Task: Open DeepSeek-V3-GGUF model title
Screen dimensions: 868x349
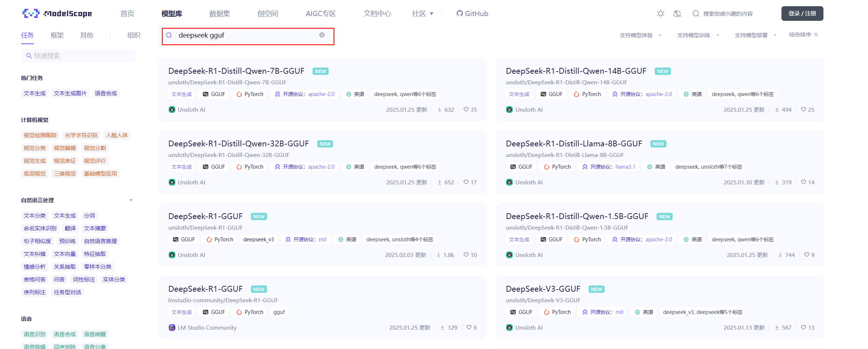Action: 543,289
